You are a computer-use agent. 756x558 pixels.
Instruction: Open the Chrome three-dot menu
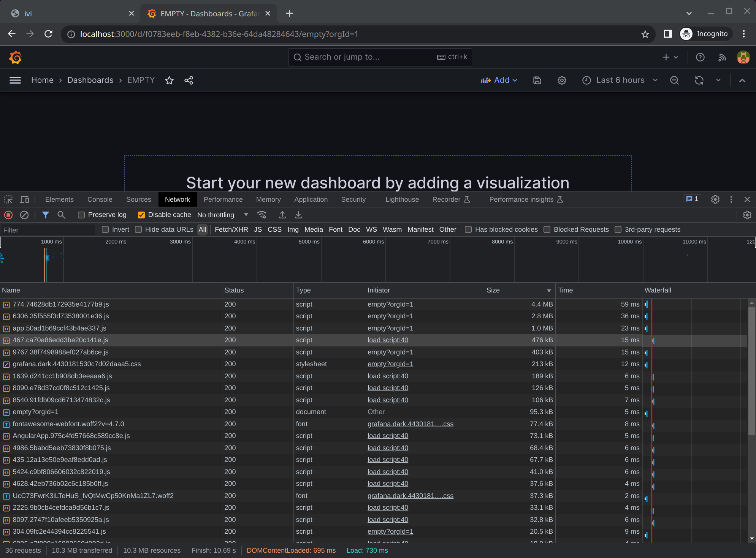pyautogui.click(x=744, y=34)
